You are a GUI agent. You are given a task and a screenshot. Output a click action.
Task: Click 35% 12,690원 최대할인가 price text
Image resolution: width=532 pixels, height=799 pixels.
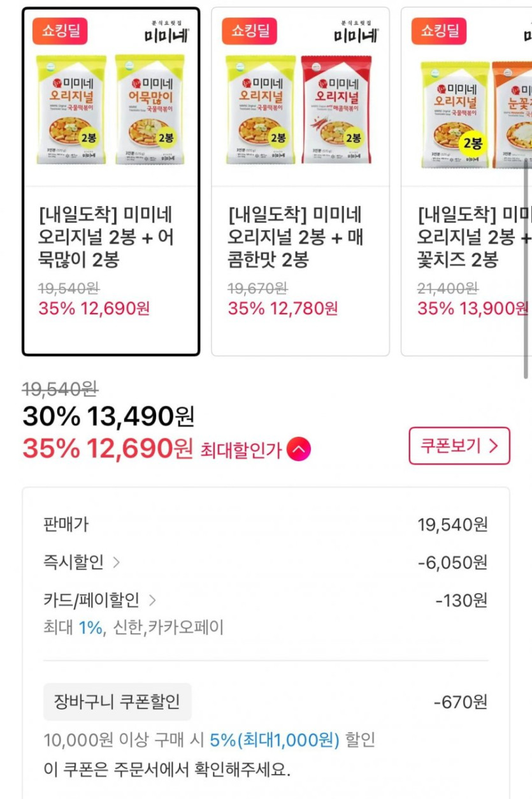click(107, 450)
